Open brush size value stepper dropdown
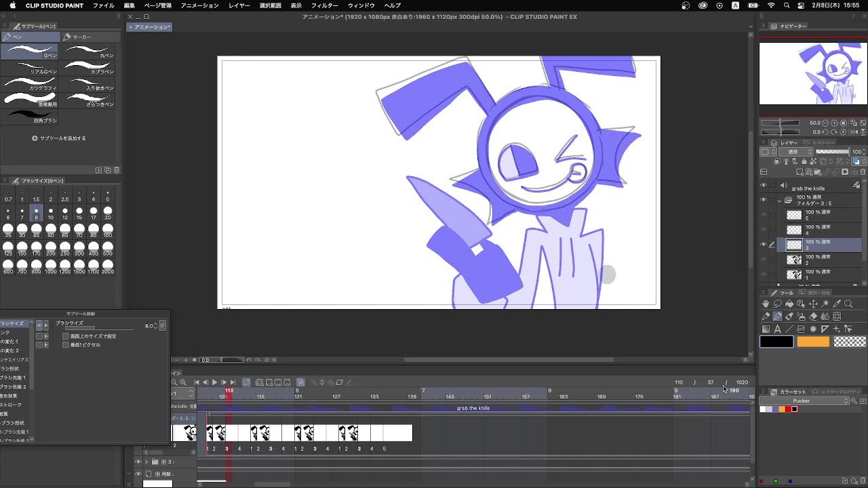Screen dimensions: 868x488 point(163,326)
